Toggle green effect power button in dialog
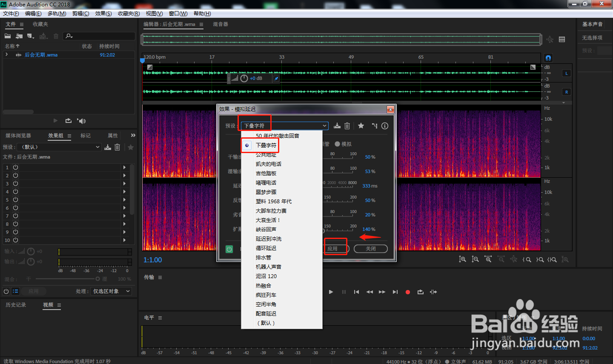Screen dimensions: 613x364 229,249
